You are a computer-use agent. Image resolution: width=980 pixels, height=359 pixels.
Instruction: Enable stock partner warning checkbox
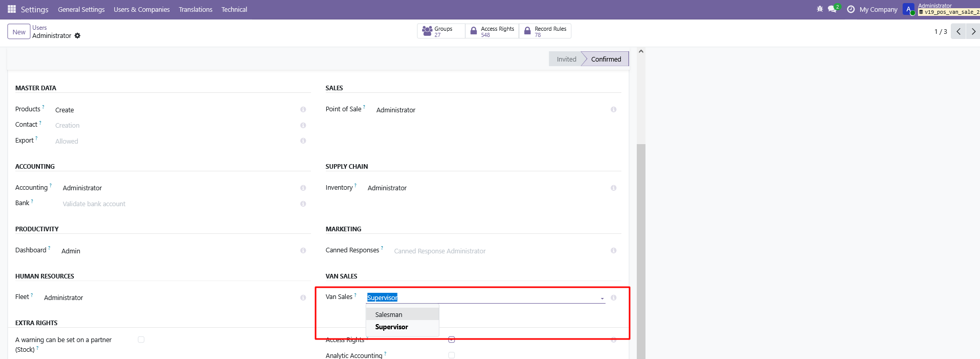coord(141,340)
